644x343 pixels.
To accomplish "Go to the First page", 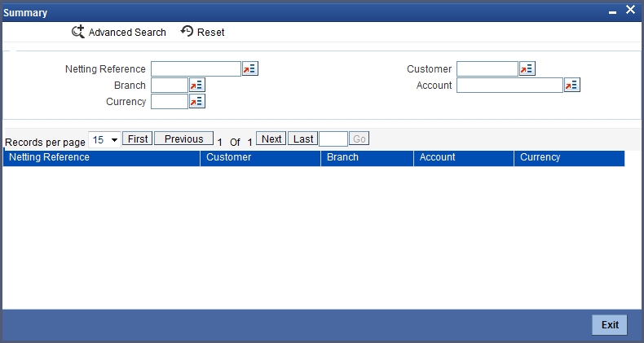I will tap(138, 139).
